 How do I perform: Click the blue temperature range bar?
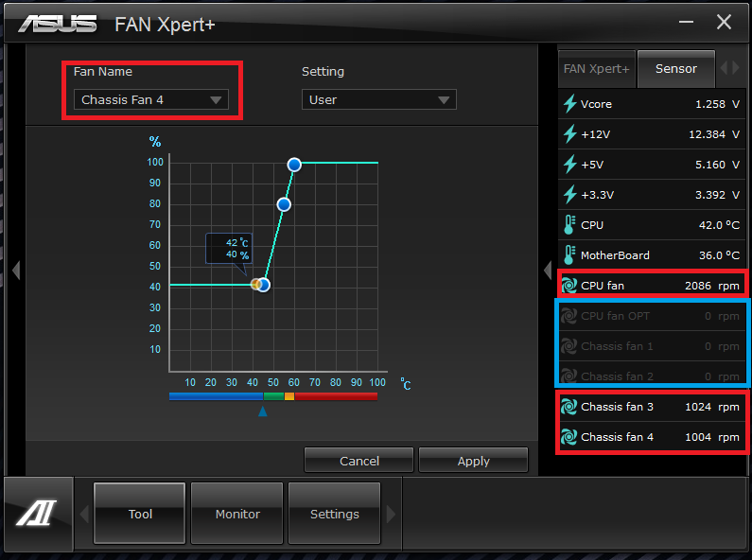(217, 396)
